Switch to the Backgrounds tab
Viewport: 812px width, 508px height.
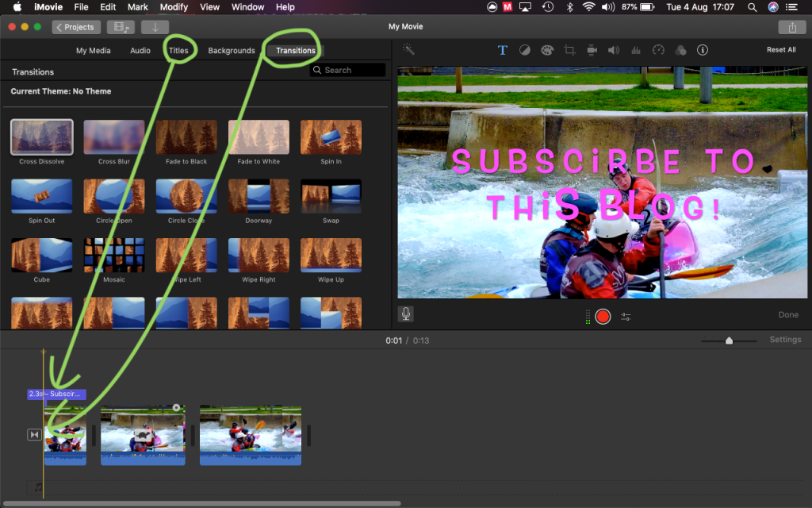coord(231,51)
